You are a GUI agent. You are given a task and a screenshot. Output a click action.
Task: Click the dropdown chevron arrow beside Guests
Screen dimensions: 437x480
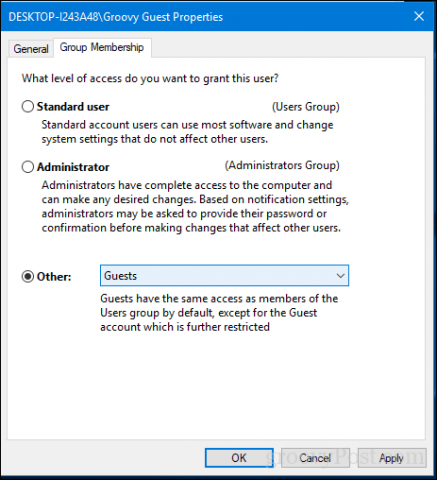(340, 276)
